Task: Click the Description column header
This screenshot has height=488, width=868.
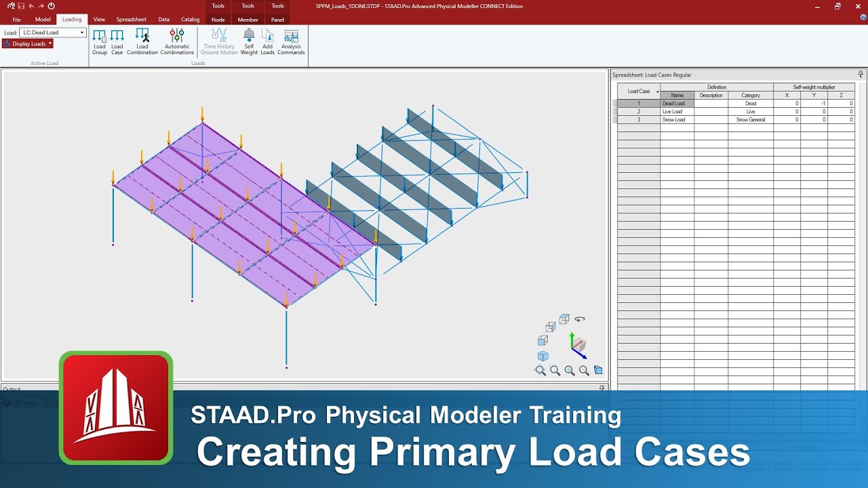Action: [x=711, y=96]
